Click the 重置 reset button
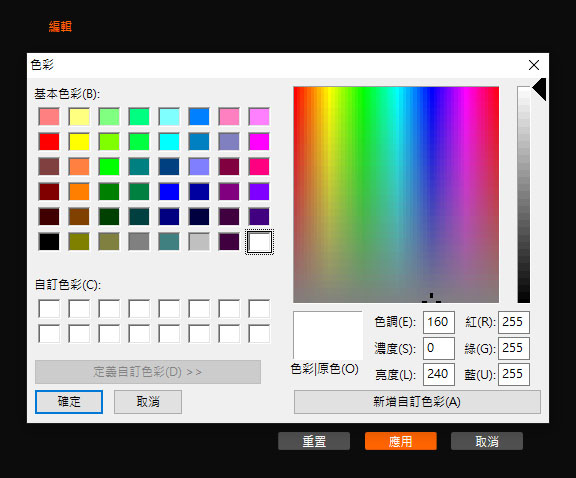This screenshot has height=478, width=576. 314,441
